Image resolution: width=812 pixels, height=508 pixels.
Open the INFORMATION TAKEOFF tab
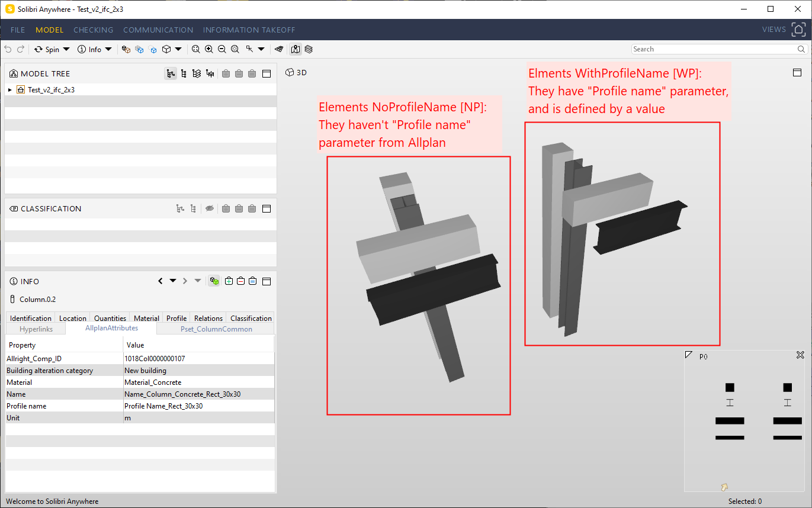click(x=249, y=30)
